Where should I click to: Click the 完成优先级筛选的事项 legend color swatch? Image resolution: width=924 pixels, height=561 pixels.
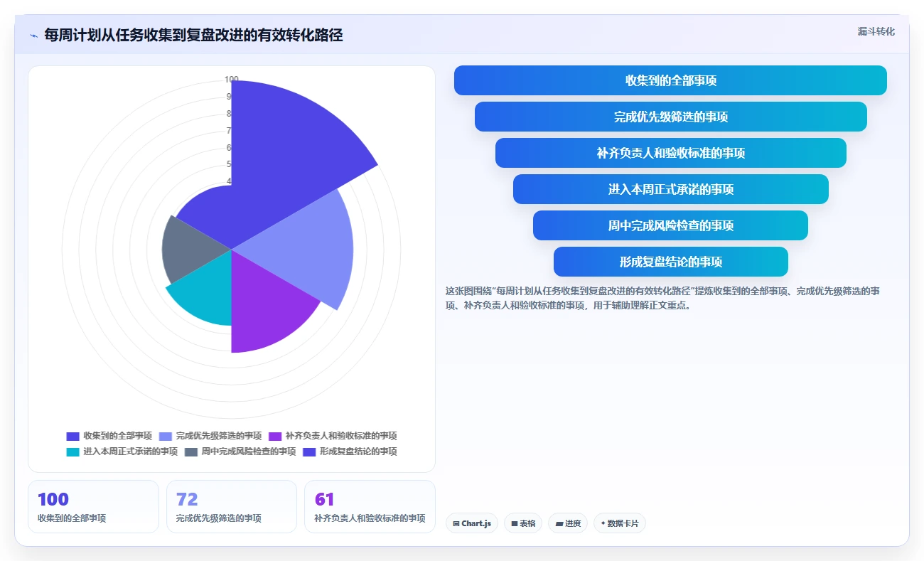pos(166,436)
